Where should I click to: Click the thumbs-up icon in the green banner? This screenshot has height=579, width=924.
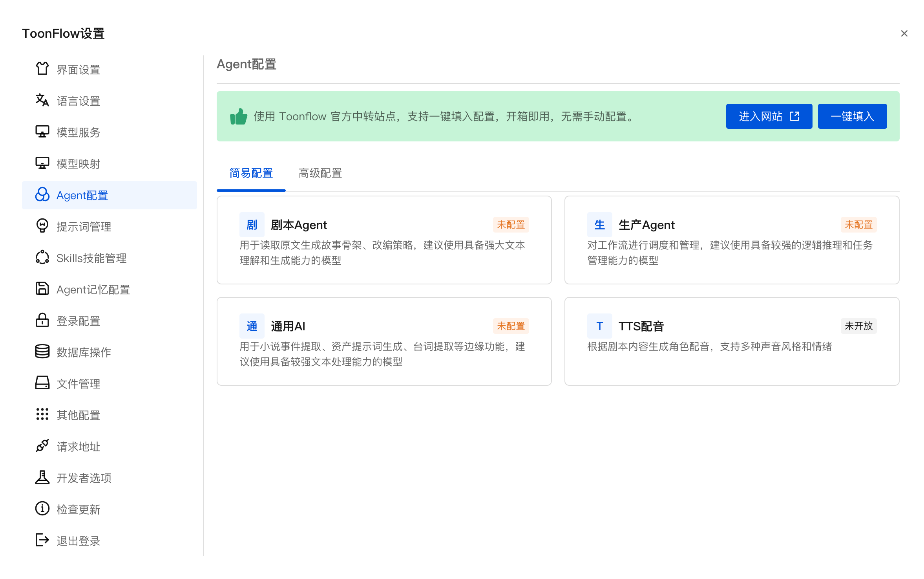click(x=239, y=116)
